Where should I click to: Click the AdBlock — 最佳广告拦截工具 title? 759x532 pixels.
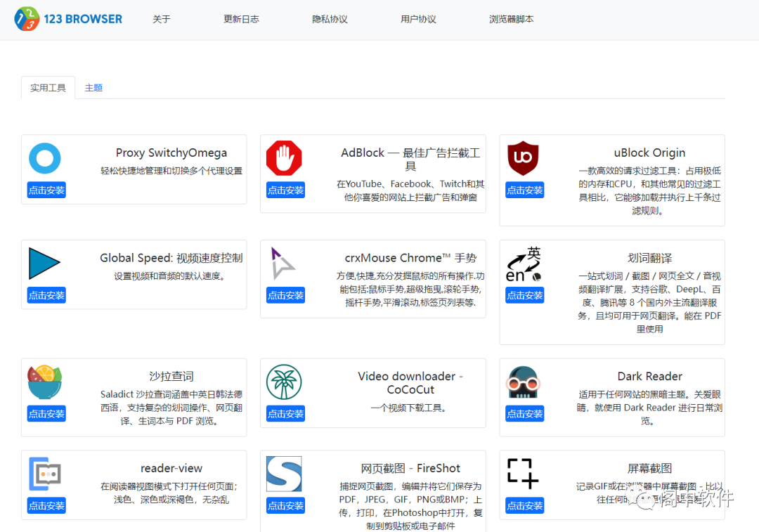[x=410, y=160]
